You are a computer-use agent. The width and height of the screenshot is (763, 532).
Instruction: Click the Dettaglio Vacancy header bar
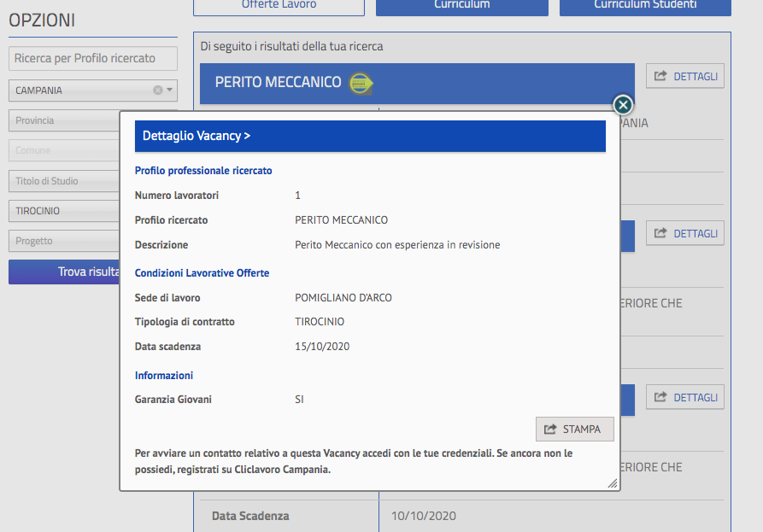point(370,136)
